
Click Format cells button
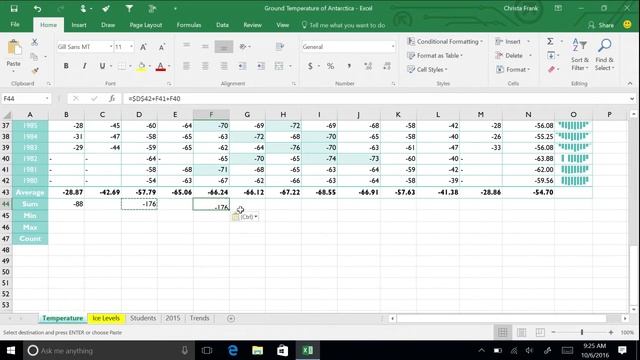pyautogui.click(x=513, y=69)
